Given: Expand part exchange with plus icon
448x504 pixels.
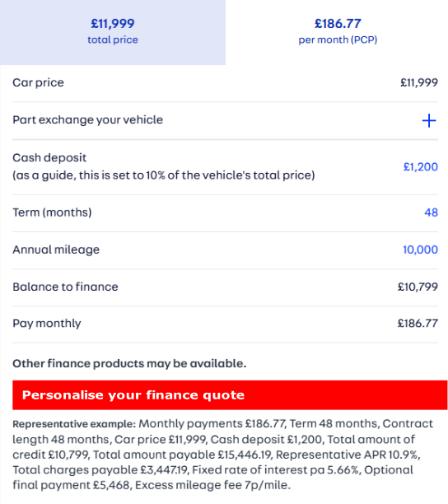Looking at the screenshot, I should 429,120.
